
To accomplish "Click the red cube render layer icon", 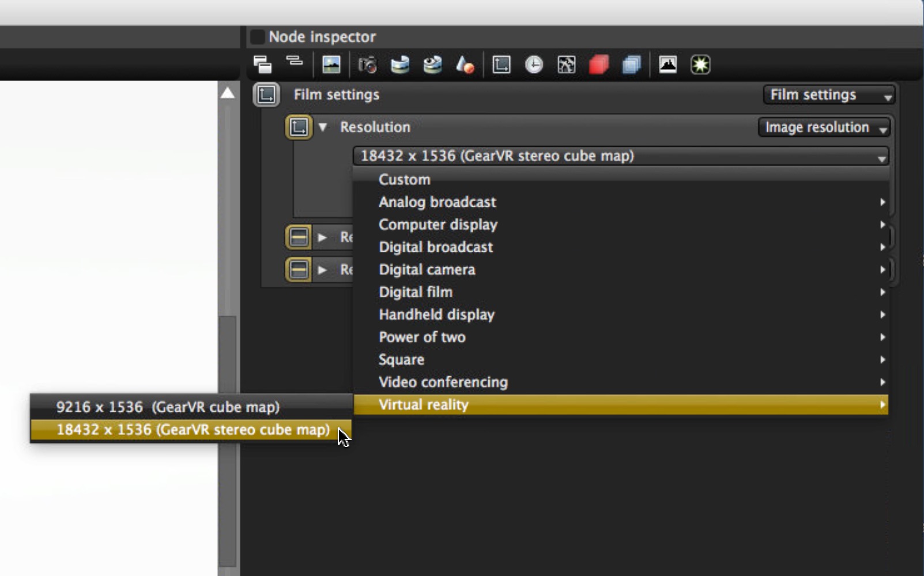I will [x=599, y=65].
